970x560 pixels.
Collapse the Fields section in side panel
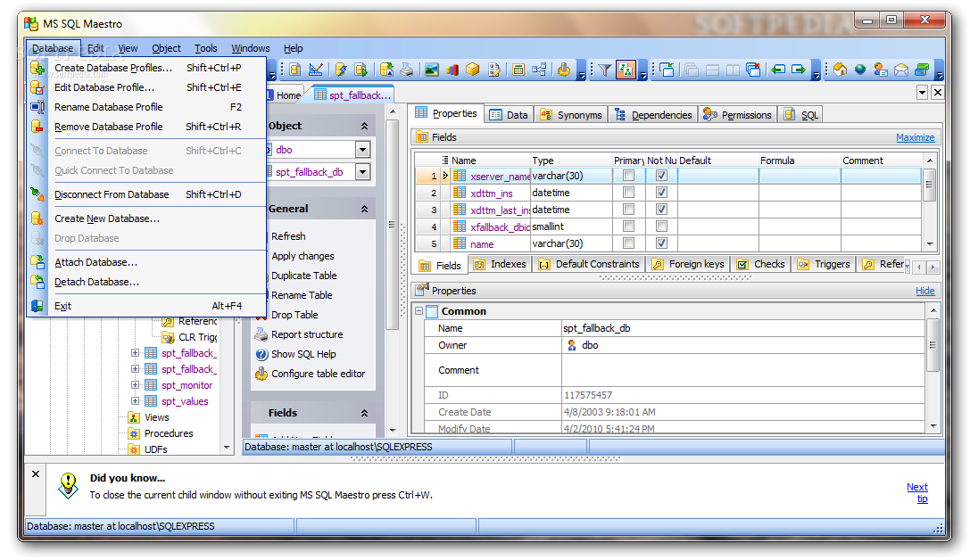click(x=364, y=413)
